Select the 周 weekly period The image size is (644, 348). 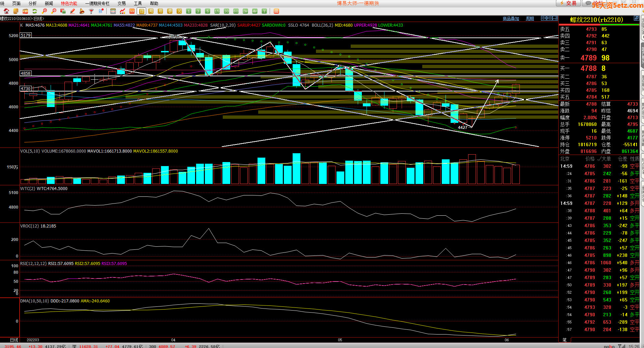[x=151, y=11]
